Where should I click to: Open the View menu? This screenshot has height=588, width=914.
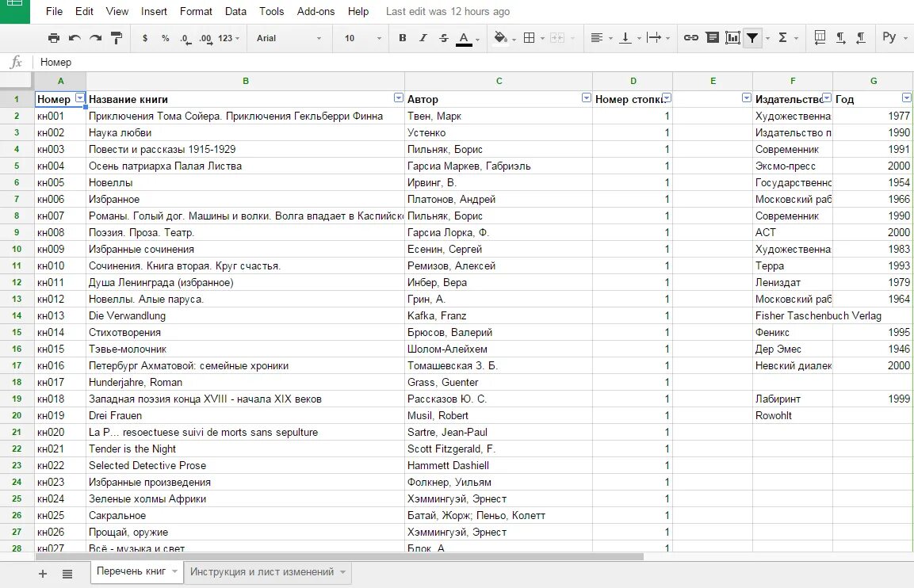click(x=117, y=11)
